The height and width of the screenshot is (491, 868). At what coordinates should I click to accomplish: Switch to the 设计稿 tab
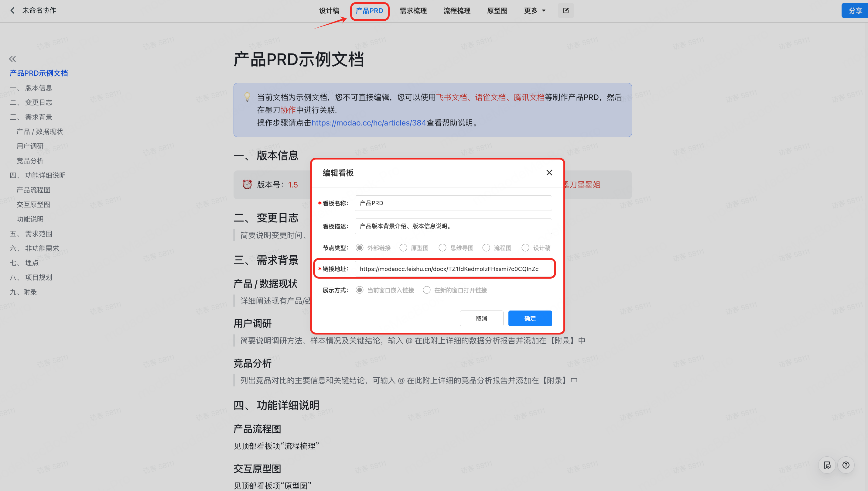(329, 11)
